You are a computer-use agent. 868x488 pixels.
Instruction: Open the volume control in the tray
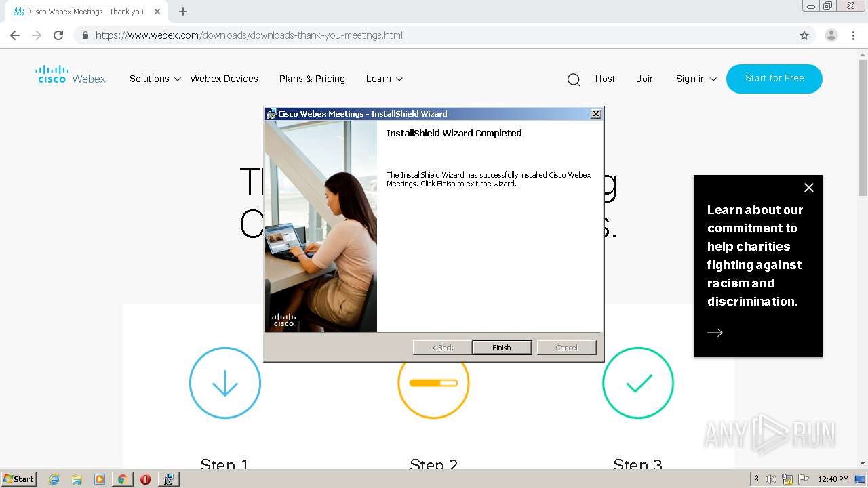point(771,479)
